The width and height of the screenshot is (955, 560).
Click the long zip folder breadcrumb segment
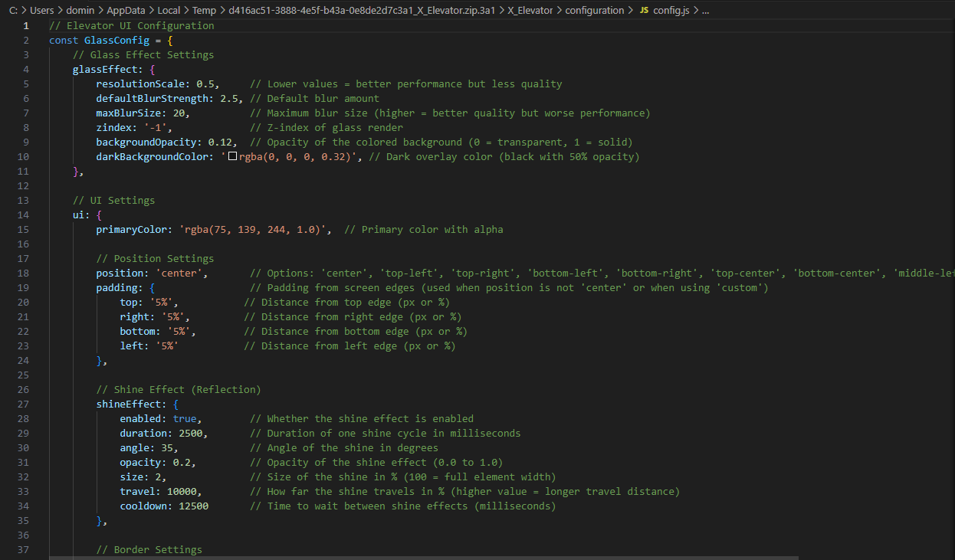pyautogui.click(x=362, y=11)
